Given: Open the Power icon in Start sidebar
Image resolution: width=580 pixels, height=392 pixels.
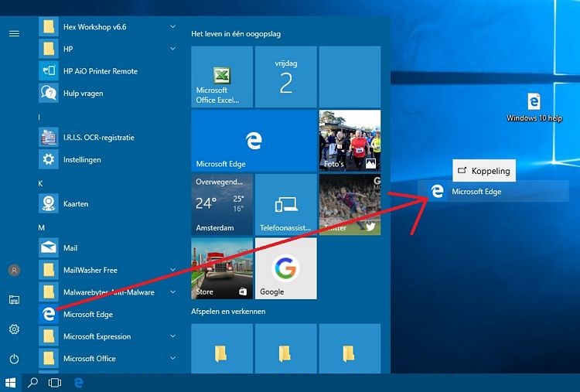Looking at the screenshot, I should point(14,359).
